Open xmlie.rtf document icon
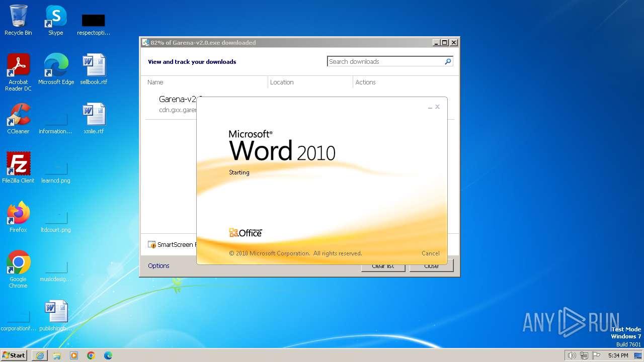The width and height of the screenshot is (644, 362). 94,118
